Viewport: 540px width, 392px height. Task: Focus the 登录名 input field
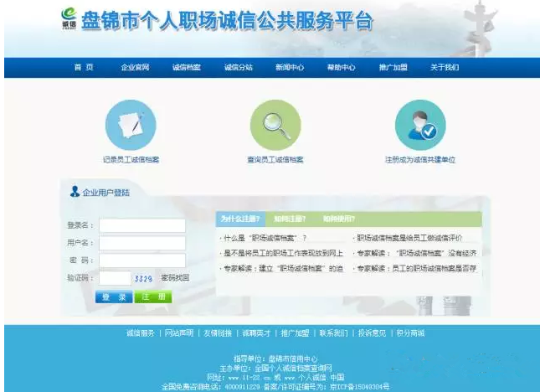[x=142, y=225]
